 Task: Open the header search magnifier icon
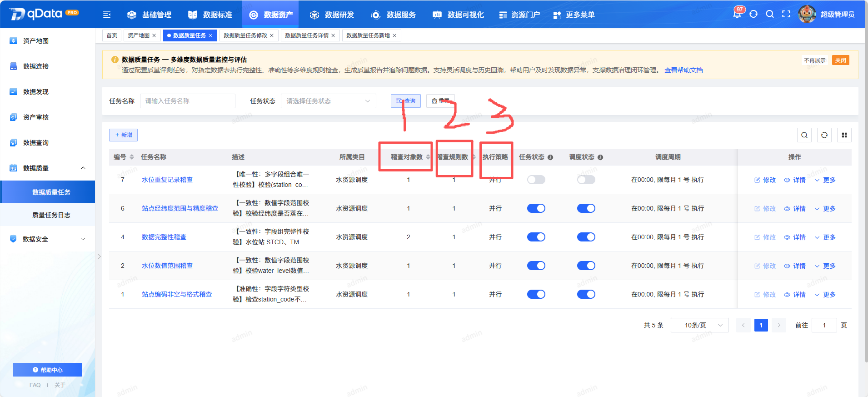pyautogui.click(x=770, y=14)
